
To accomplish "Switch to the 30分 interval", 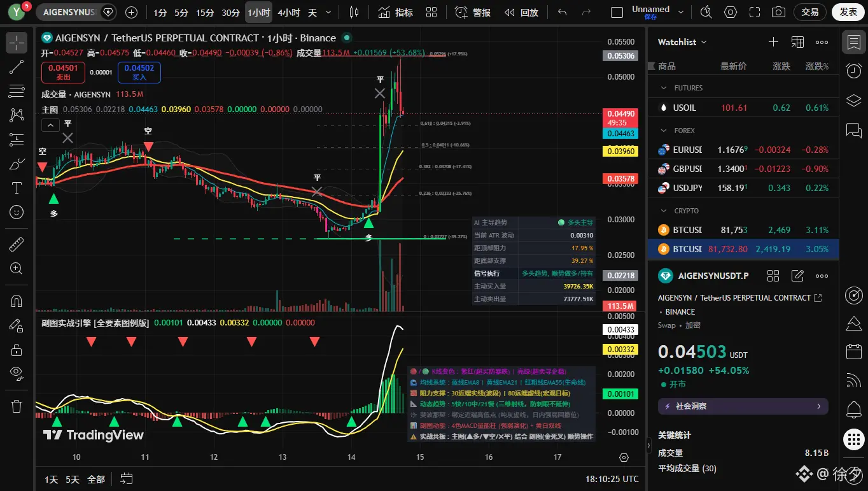I will click(x=231, y=12).
